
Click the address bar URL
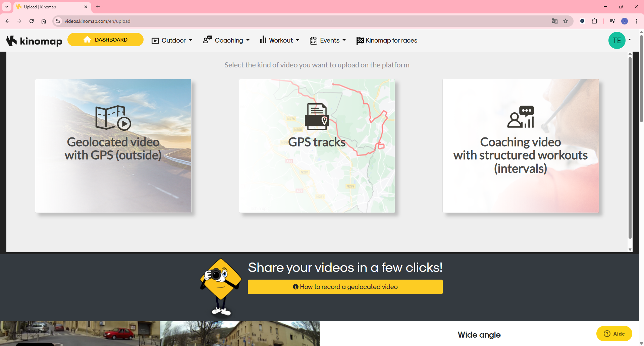pos(97,21)
